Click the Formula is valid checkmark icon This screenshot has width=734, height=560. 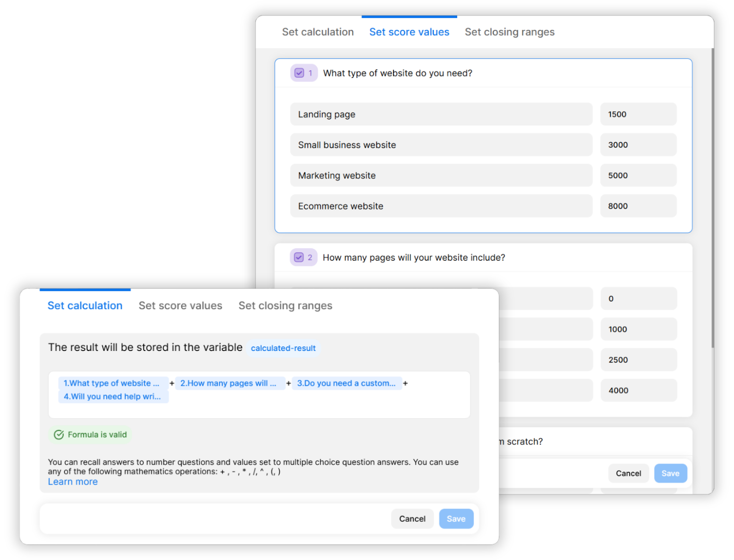[59, 435]
